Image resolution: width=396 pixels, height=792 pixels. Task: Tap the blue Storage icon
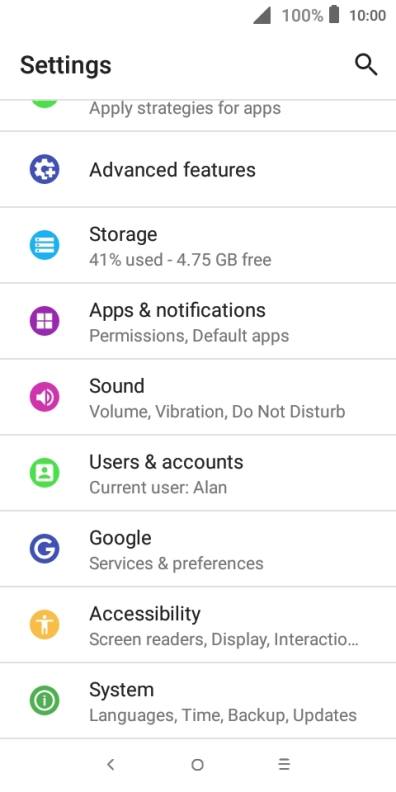point(44,245)
